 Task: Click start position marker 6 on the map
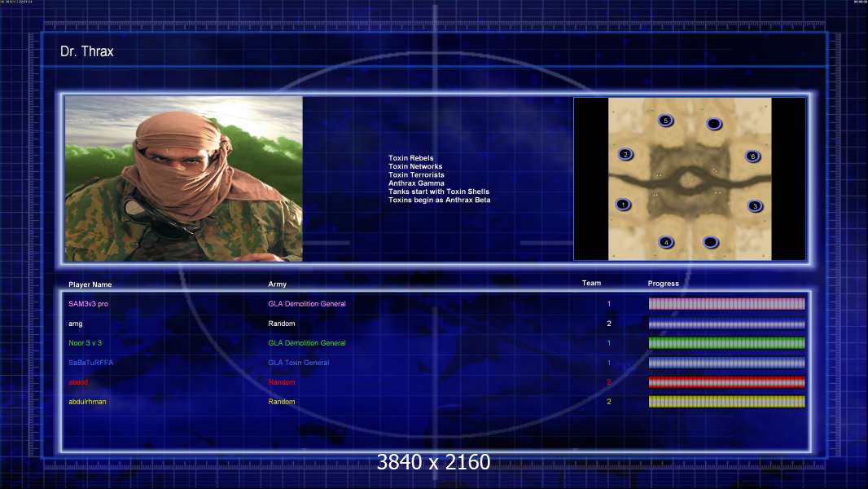click(753, 156)
